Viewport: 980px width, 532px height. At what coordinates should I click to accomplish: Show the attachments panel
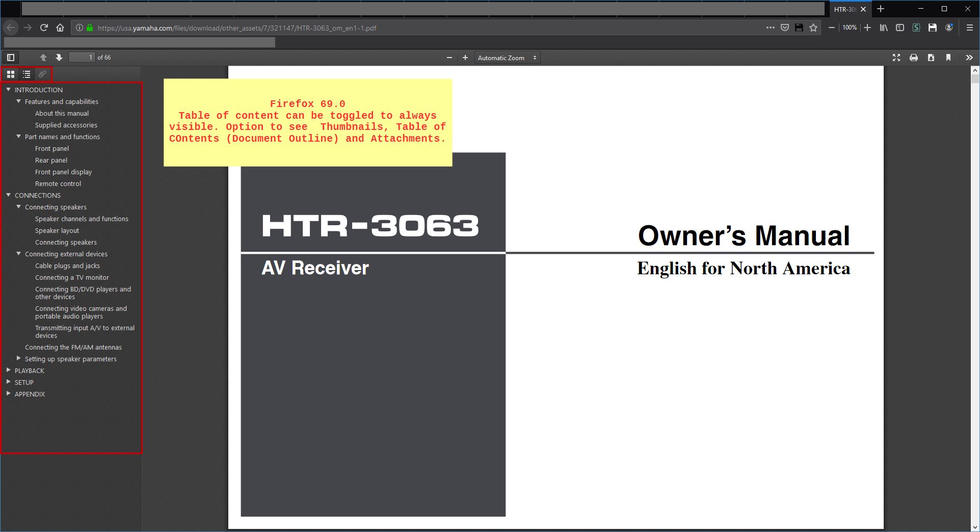[x=42, y=74]
